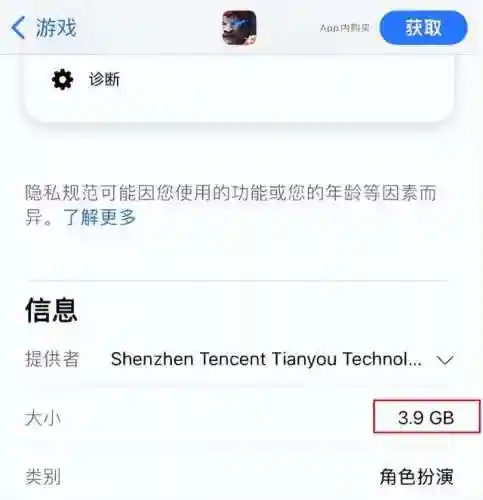Tap the 类别 row label
Image resolution: width=483 pixels, height=500 pixels.
(x=43, y=477)
